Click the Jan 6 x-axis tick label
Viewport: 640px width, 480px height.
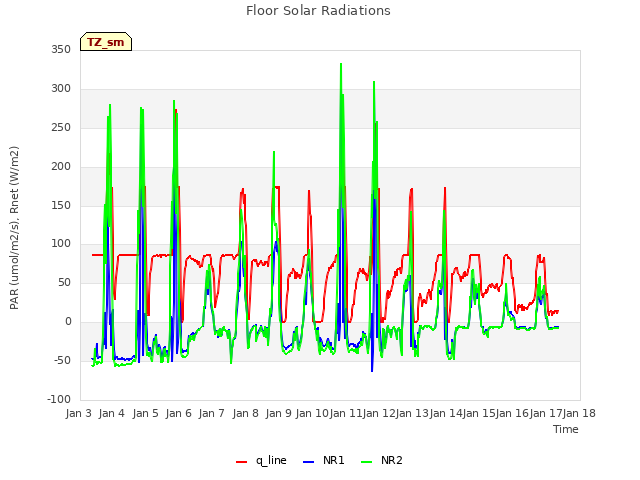click(179, 413)
